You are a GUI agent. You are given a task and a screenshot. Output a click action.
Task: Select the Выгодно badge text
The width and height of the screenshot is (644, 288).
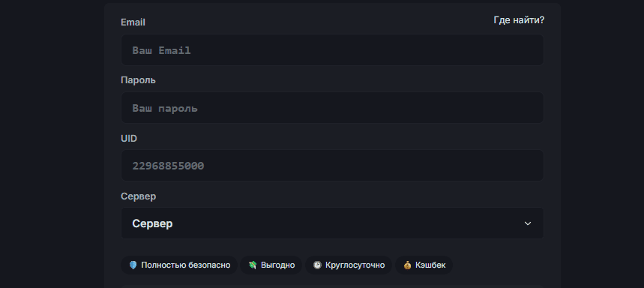click(277, 265)
